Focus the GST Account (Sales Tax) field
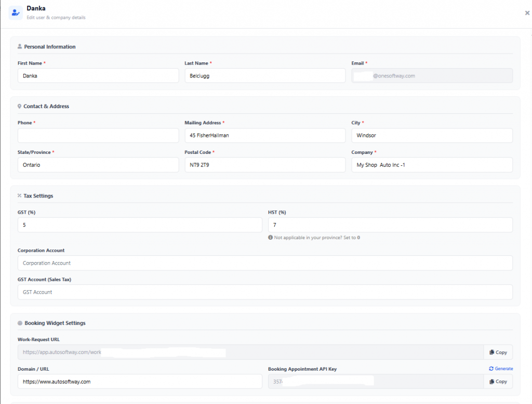532x404 pixels. tap(264, 292)
